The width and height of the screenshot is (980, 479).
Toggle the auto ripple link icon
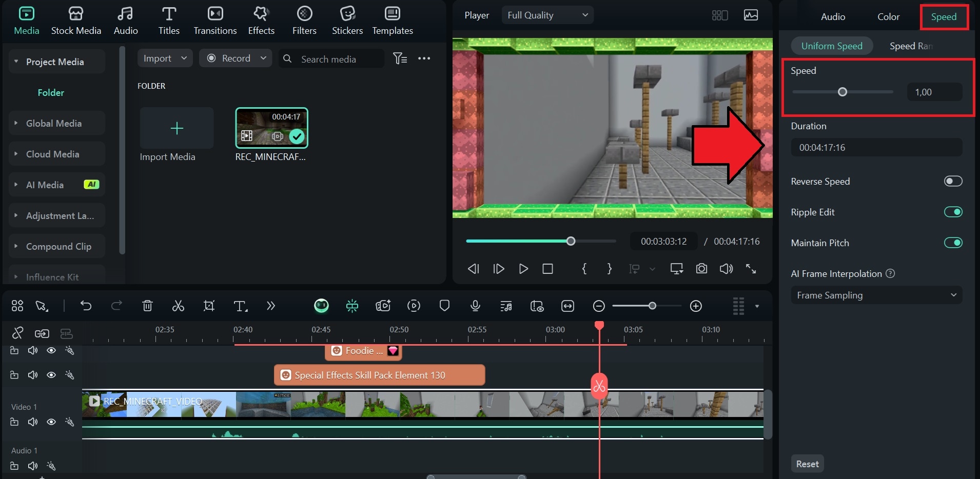(42, 334)
